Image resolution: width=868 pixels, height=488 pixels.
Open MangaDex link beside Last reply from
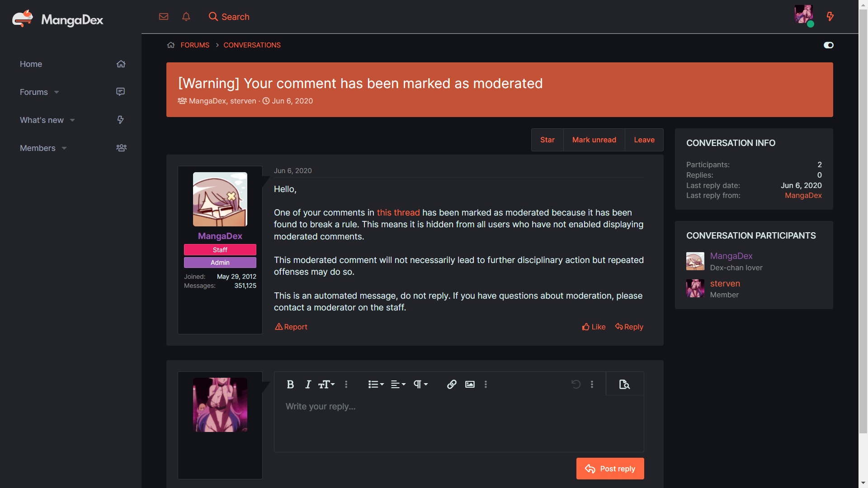(x=803, y=196)
